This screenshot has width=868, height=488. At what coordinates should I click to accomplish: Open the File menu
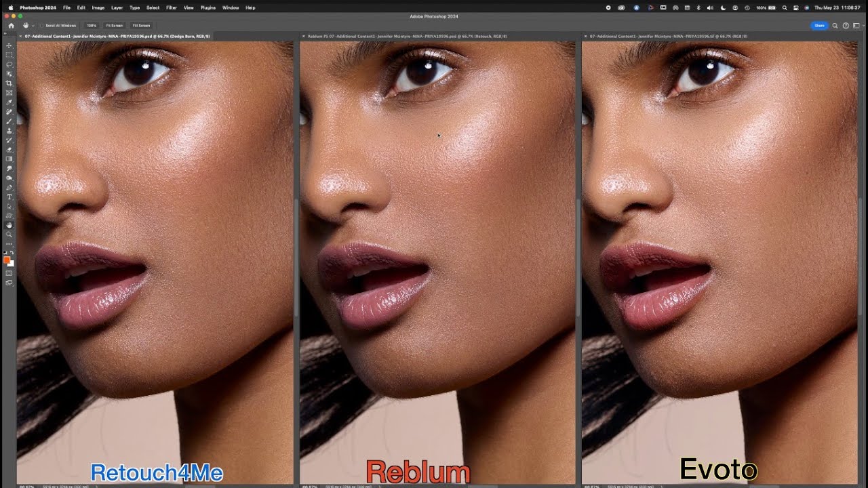pyautogui.click(x=66, y=7)
